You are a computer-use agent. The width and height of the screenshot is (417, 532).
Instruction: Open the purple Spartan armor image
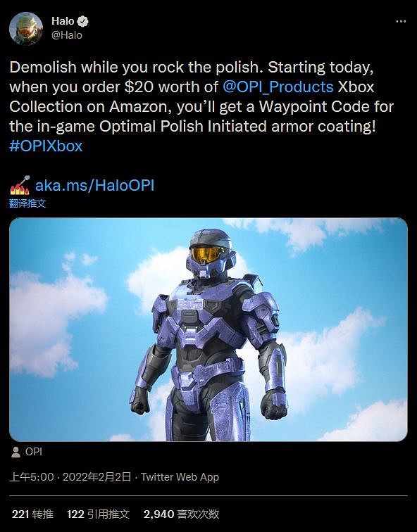[x=208, y=329]
